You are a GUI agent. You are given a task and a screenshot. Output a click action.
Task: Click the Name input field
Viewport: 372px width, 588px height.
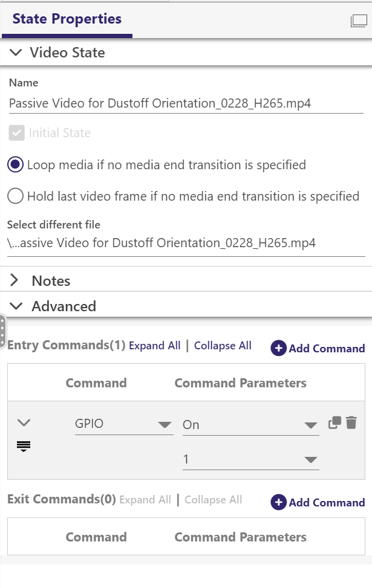pos(186,103)
